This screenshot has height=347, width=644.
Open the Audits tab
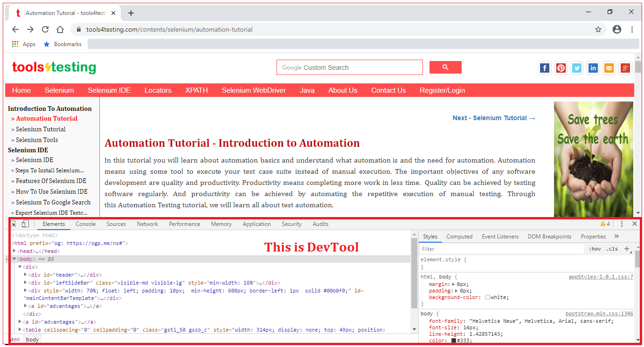[320, 224]
